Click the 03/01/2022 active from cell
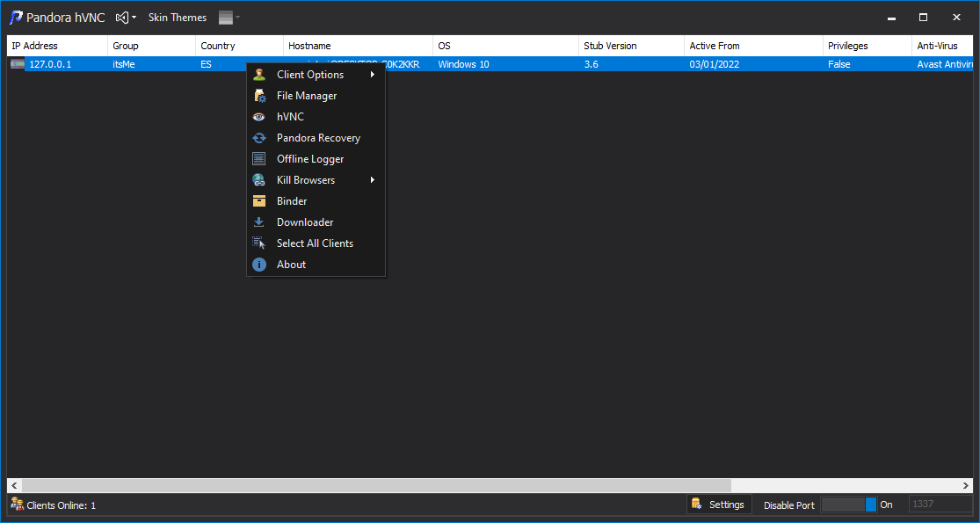The height and width of the screenshot is (523, 980). coord(715,64)
